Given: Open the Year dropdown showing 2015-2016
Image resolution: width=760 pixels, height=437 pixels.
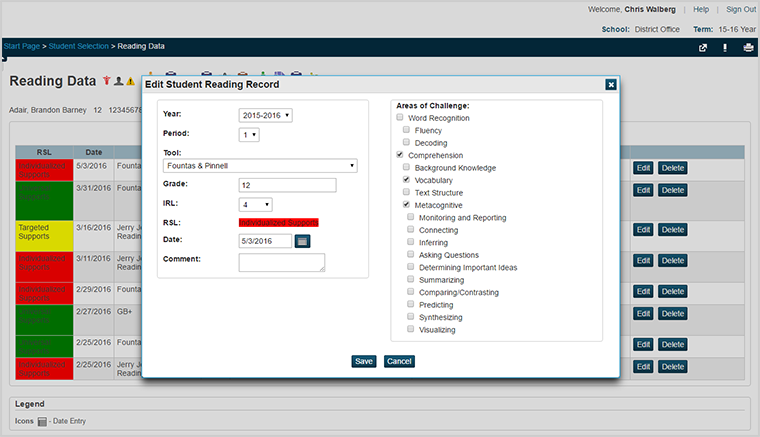Looking at the screenshot, I should 266,115.
